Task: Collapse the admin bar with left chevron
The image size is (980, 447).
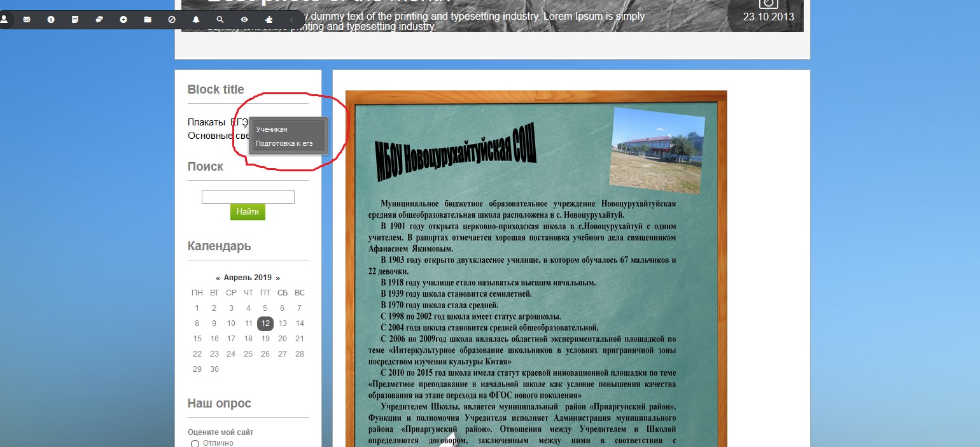Action: click(x=292, y=20)
